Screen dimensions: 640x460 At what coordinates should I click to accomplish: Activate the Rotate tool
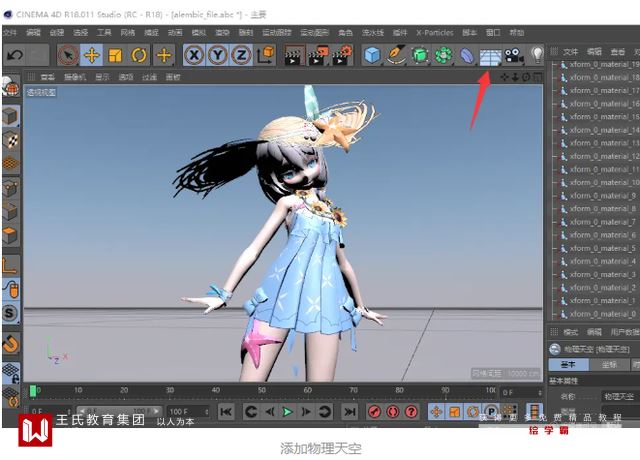139,55
